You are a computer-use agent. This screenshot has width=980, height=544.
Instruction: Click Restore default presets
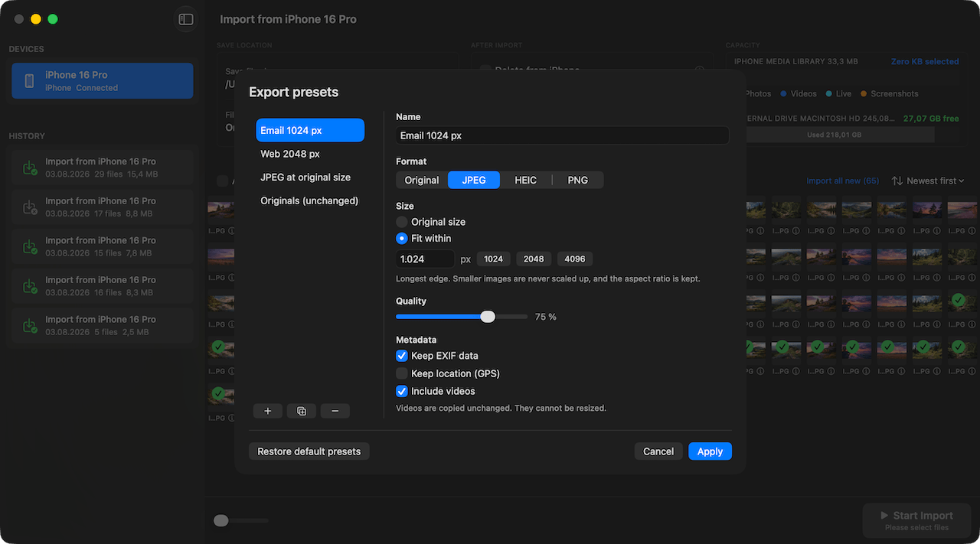(x=309, y=451)
